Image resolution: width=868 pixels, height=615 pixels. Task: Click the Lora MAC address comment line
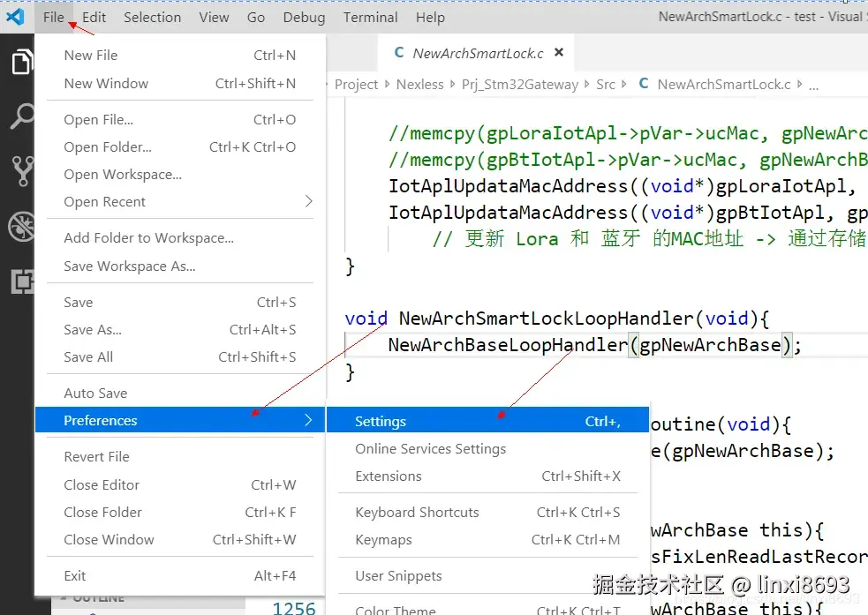click(649, 238)
